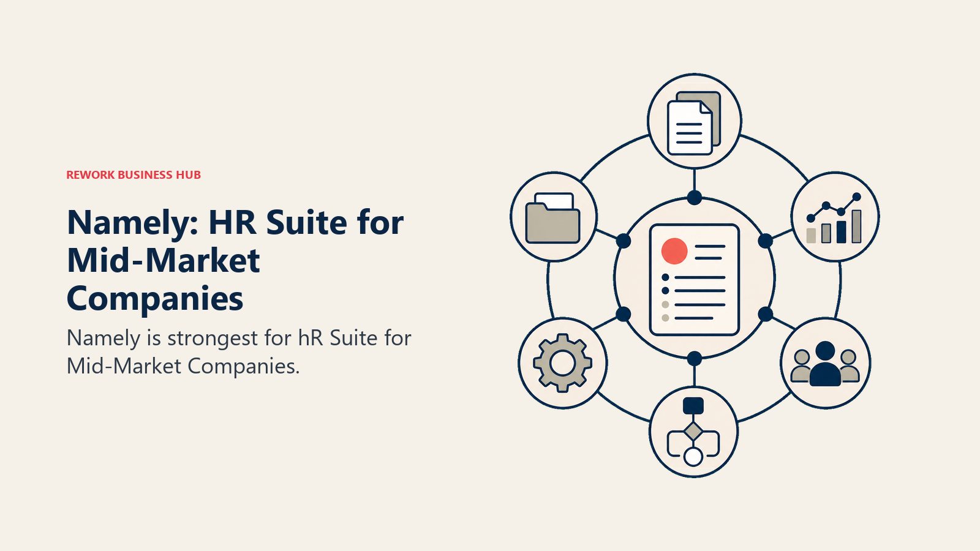Click the red circle in central document
Screen dimensions: 980x551
click(x=674, y=251)
